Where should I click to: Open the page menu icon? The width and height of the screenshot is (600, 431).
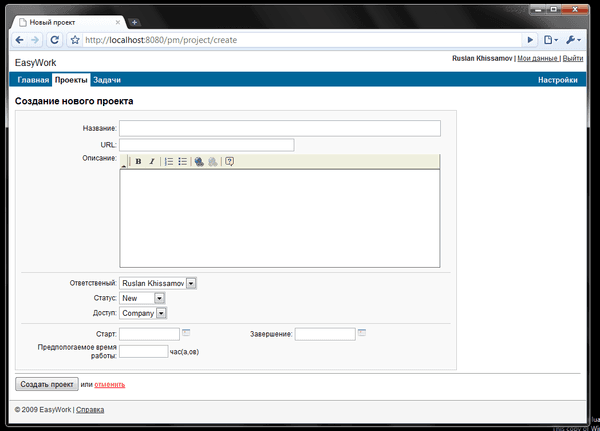[x=551, y=40]
